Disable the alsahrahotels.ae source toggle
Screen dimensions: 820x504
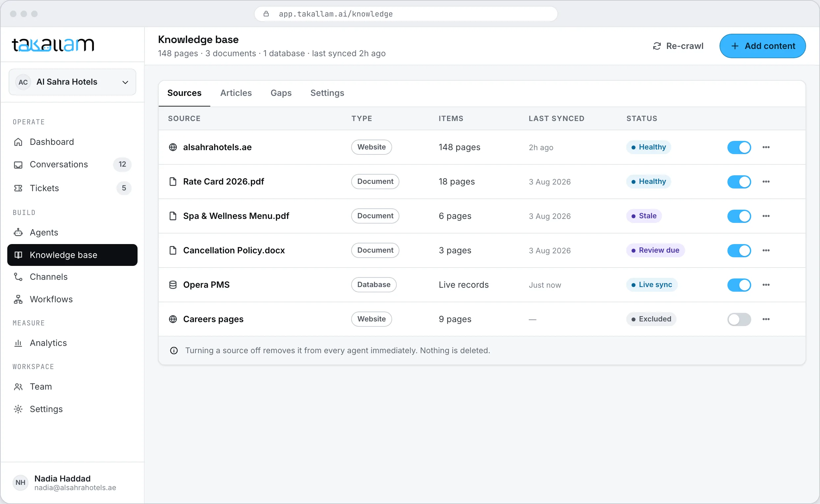(739, 147)
